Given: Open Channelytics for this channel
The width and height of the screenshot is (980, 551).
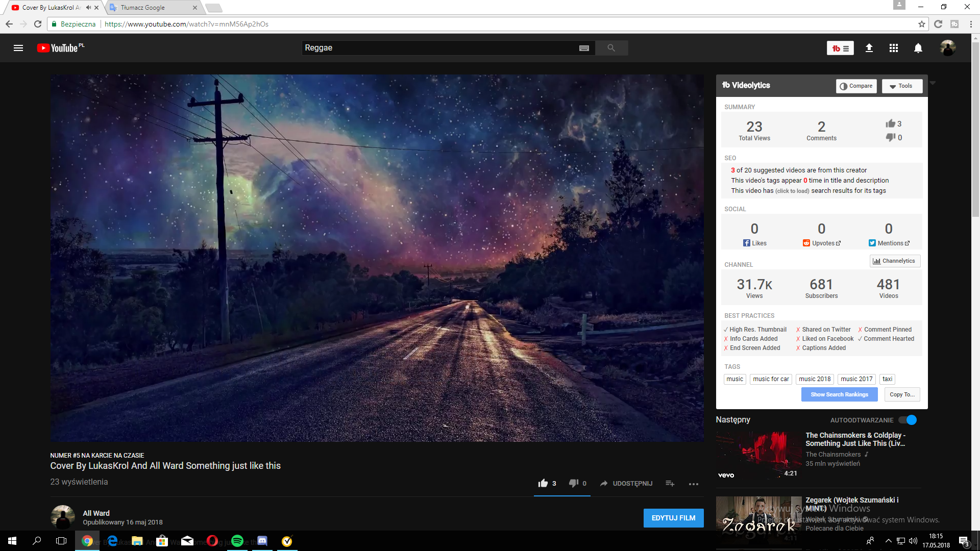Looking at the screenshot, I should click(895, 261).
